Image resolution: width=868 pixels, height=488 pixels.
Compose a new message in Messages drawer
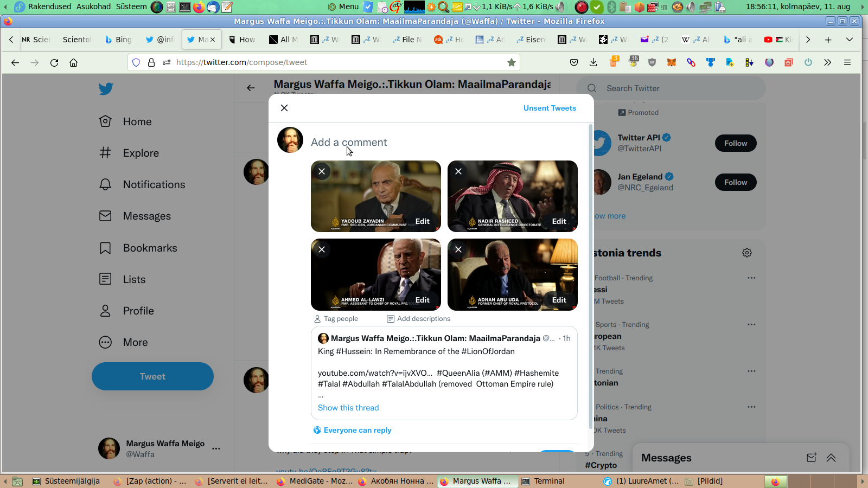(x=812, y=458)
